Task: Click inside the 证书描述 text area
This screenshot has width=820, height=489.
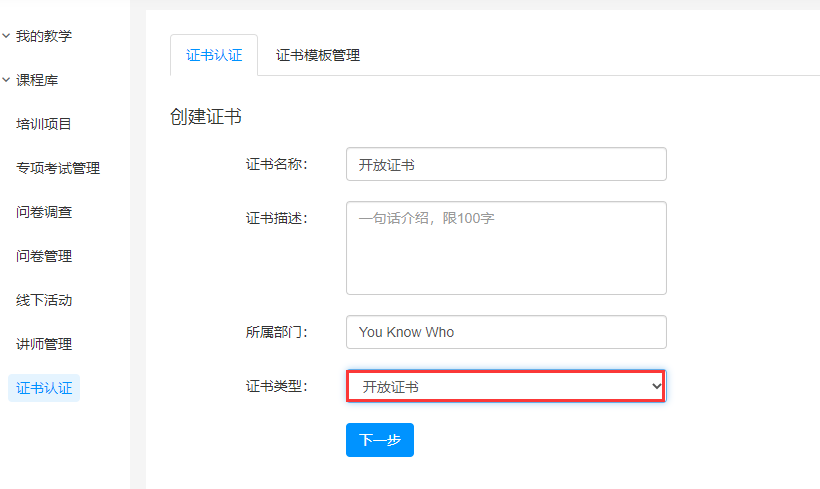Action: (x=506, y=248)
